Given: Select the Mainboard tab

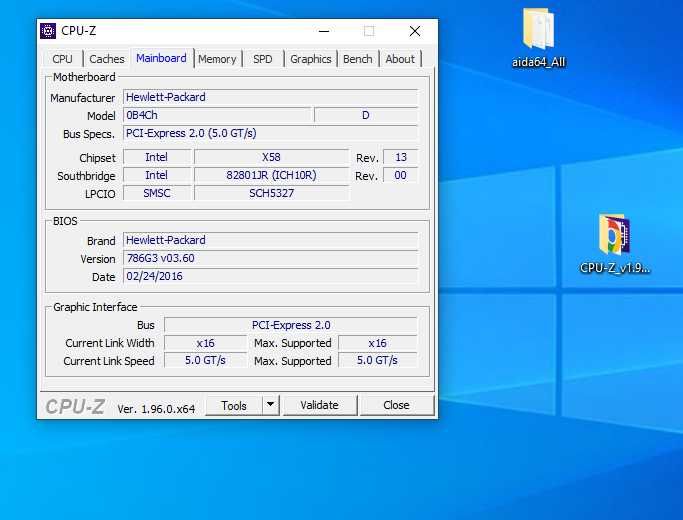Looking at the screenshot, I should click(161, 58).
